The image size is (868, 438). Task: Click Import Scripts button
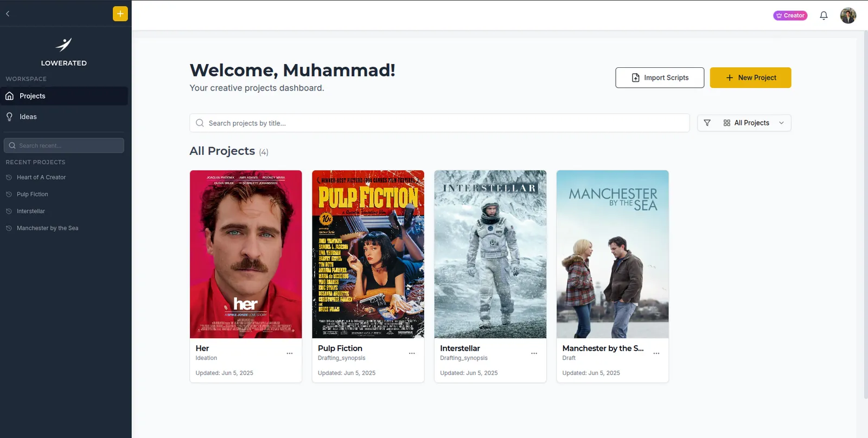coord(660,78)
